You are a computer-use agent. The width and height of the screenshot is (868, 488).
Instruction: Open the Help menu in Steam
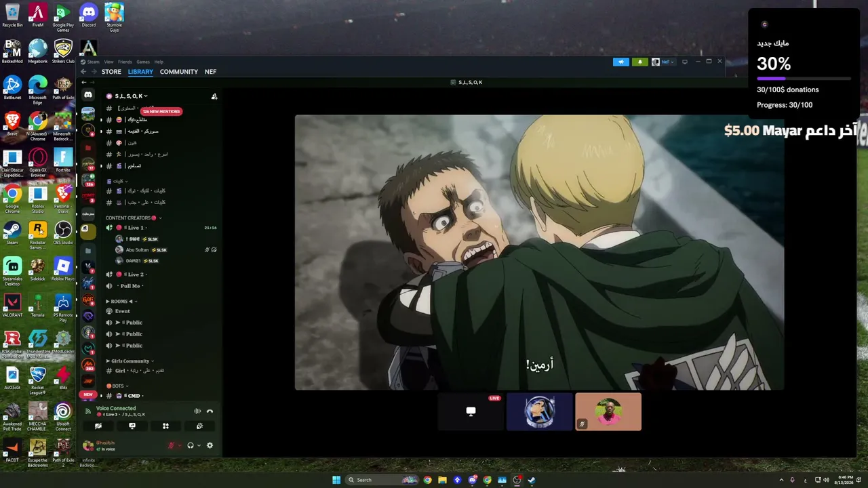point(159,62)
